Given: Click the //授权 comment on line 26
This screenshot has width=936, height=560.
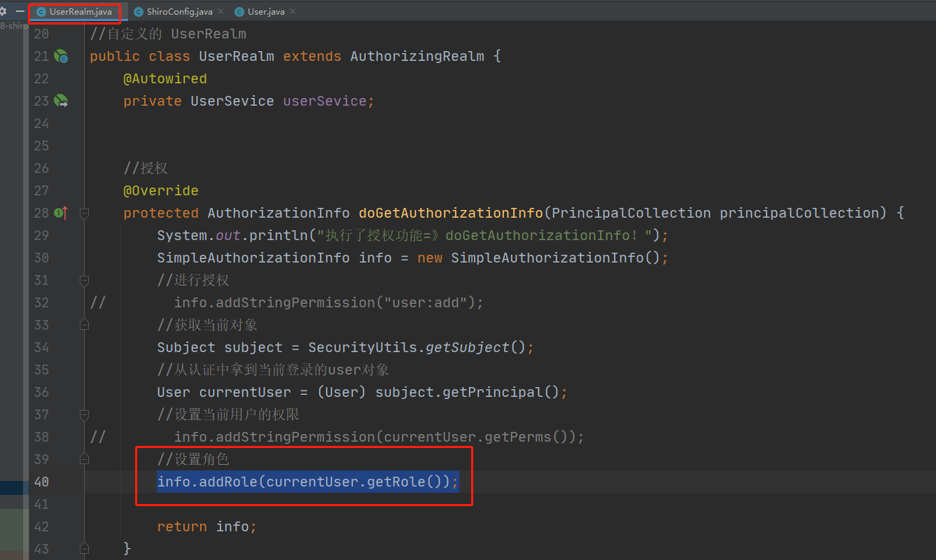Looking at the screenshot, I should pyautogui.click(x=146, y=168).
